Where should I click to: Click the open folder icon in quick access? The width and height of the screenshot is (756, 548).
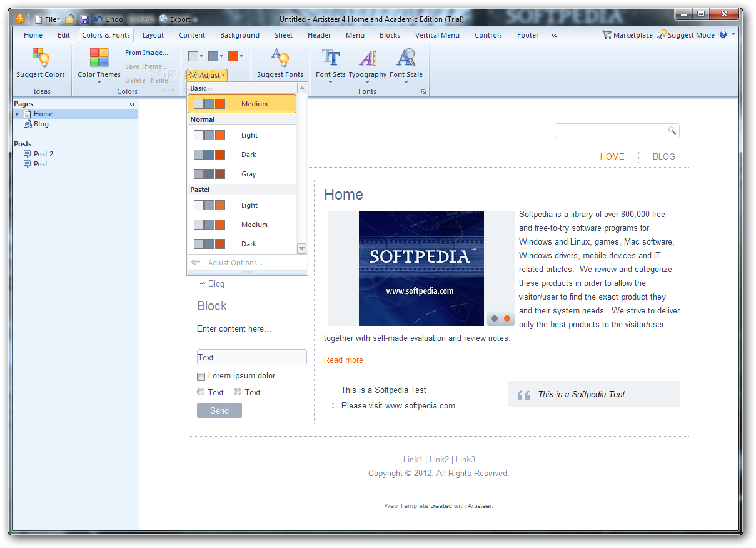[x=70, y=19]
